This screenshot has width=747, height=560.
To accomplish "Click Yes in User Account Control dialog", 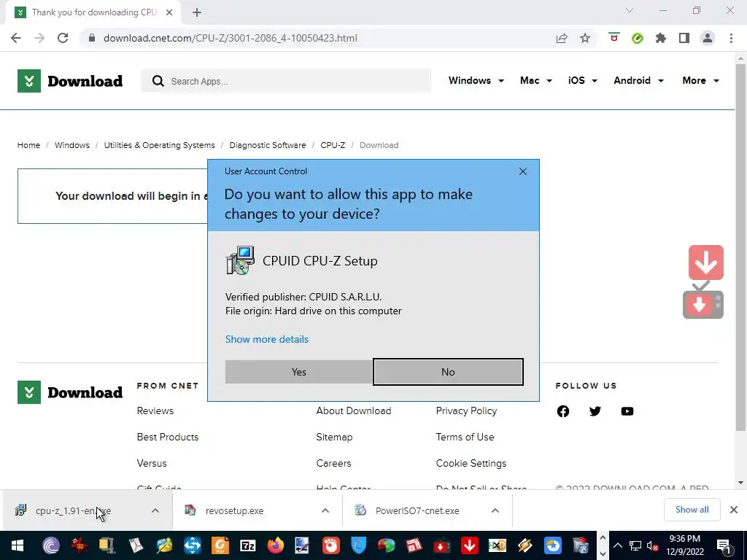I will tap(298, 372).
